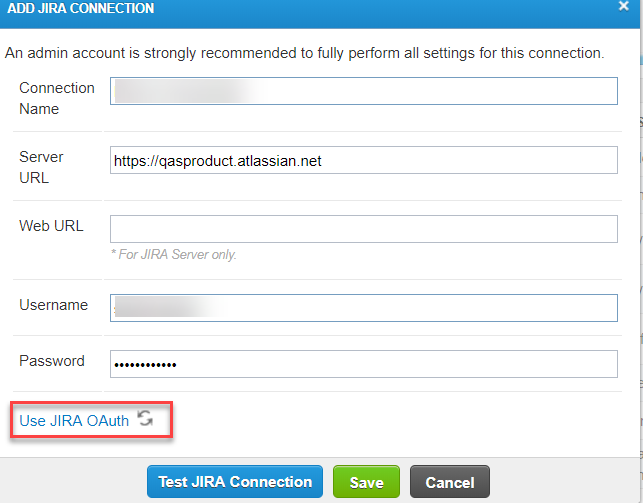Focus the Password field
The height and width of the screenshot is (503, 643).
click(x=364, y=363)
